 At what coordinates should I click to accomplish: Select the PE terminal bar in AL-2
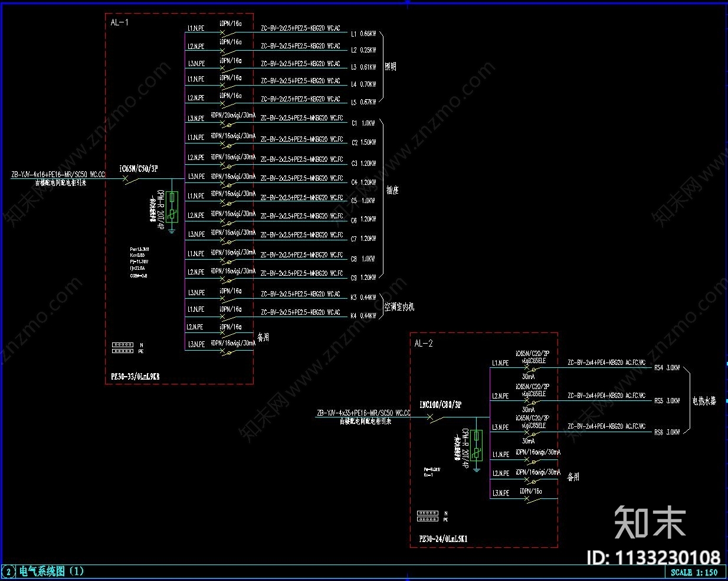(428, 520)
